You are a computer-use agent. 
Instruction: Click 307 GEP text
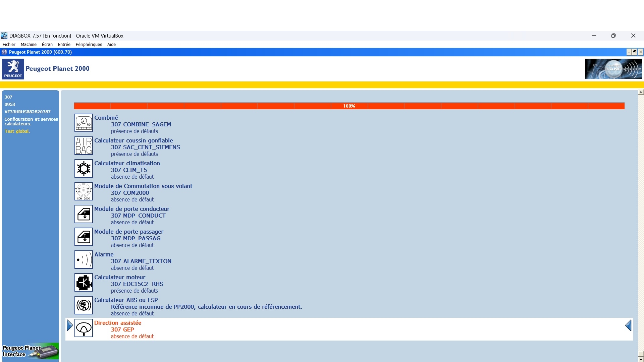(122, 329)
